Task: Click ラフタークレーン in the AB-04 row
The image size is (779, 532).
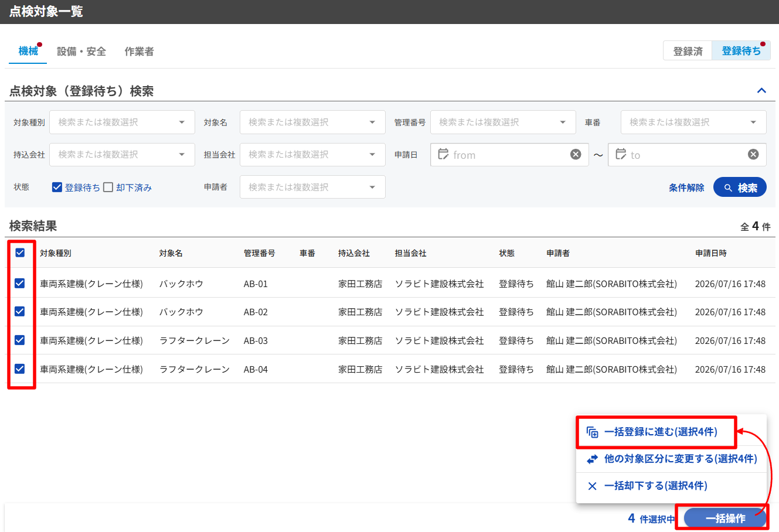Action: [x=195, y=369]
